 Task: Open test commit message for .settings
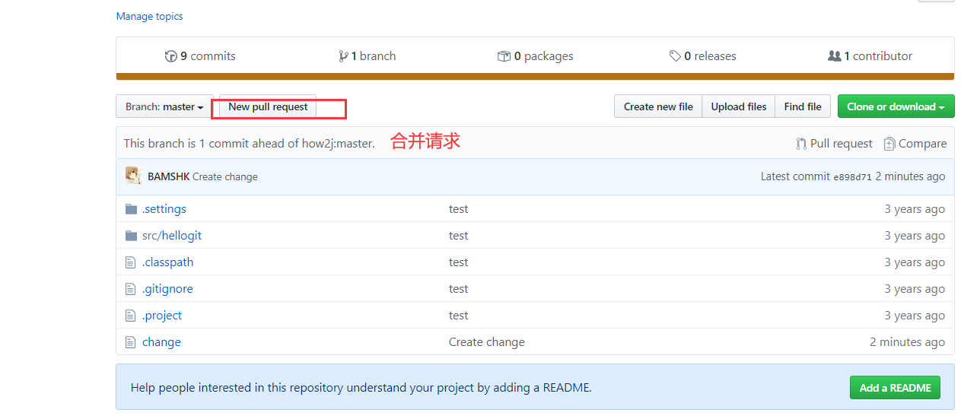point(458,208)
